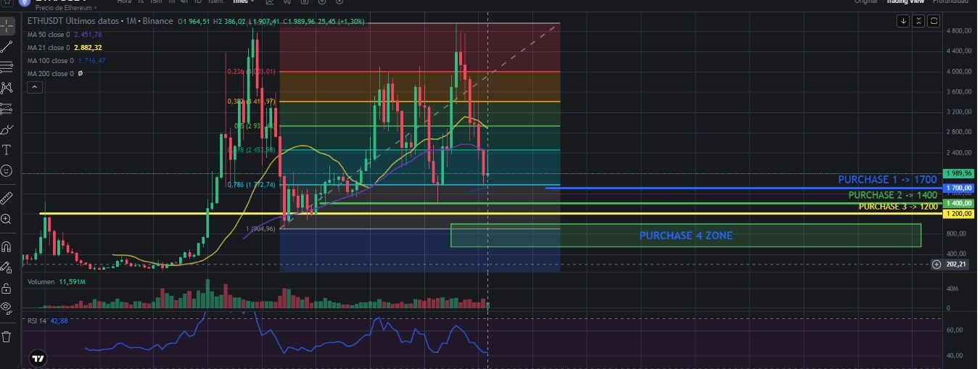Select the text annotation tool
This screenshot has width=980, height=369.
7,150
